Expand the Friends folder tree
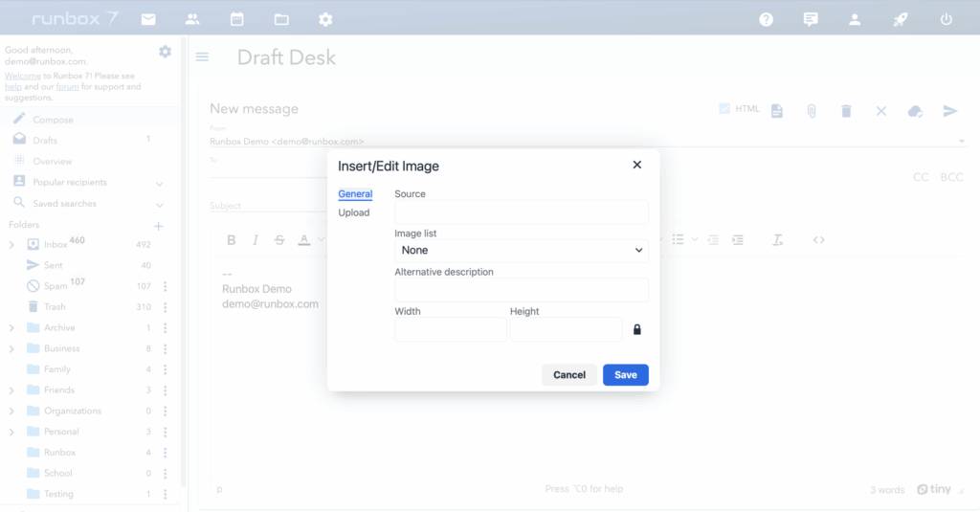Viewport: 980px width, 512px height. tap(11, 390)
